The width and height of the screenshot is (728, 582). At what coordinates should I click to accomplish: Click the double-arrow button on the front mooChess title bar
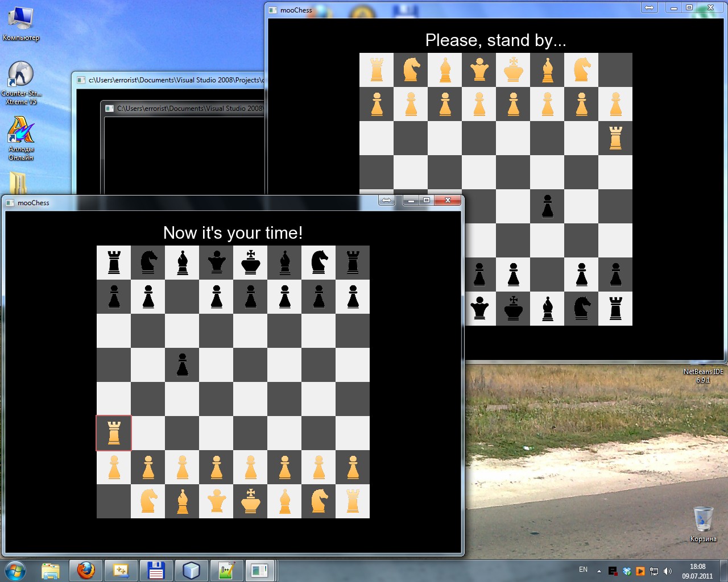tap(387, 200)
